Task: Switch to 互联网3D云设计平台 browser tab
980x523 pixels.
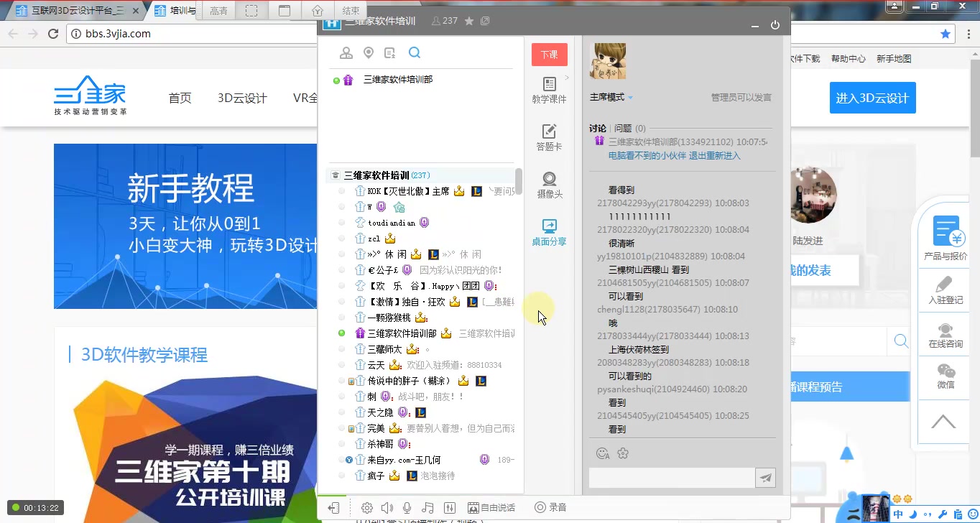Action: (78, 11)
